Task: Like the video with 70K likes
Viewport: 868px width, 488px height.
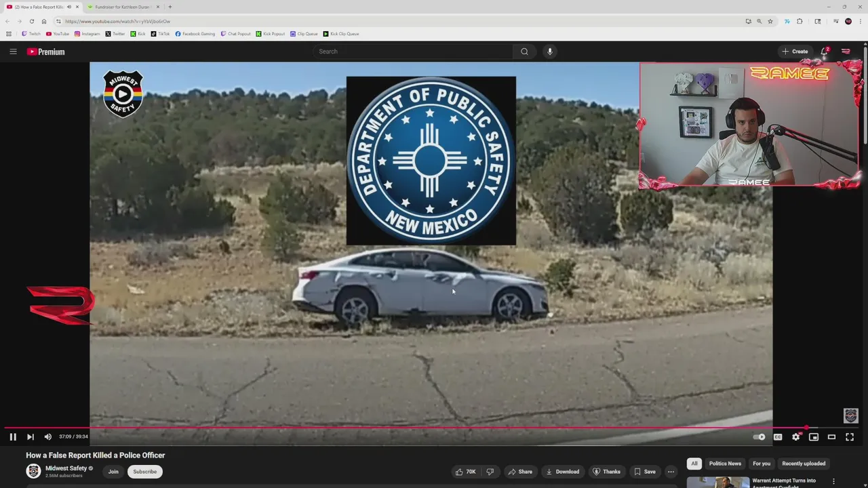Action: [466, 472]
